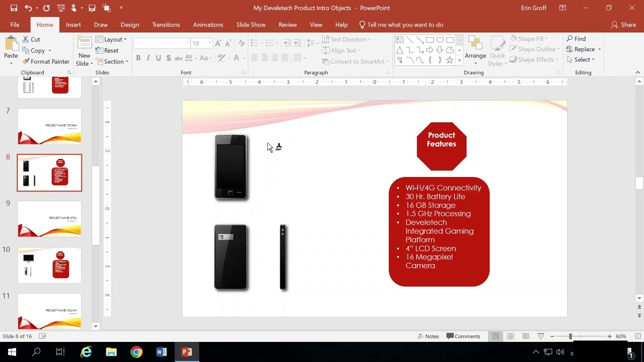Screen dimensions: 644x362
Task: Start Slide Show from status bar icon
Action: tap(541, 336)
